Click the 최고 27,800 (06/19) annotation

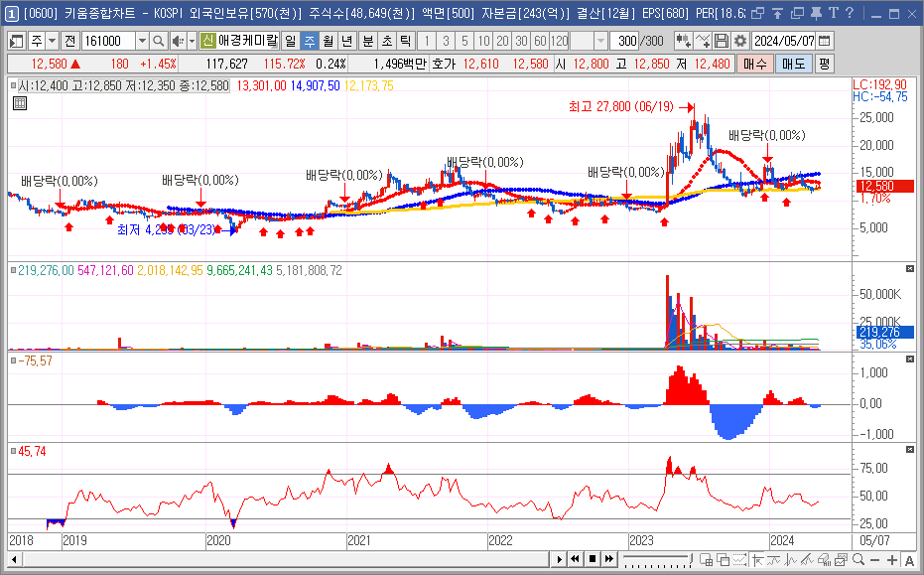[620, 106]
